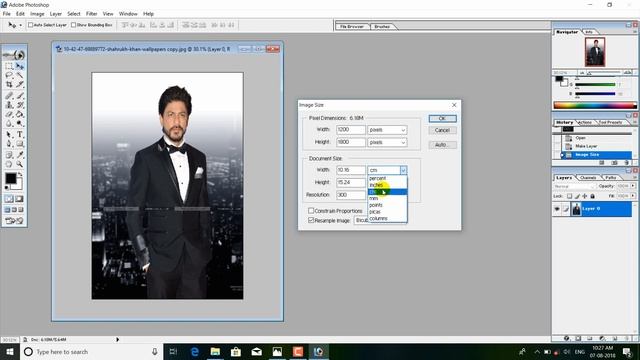Select the Pen tool
Viewport: 640px width, 360px height.
9,144
